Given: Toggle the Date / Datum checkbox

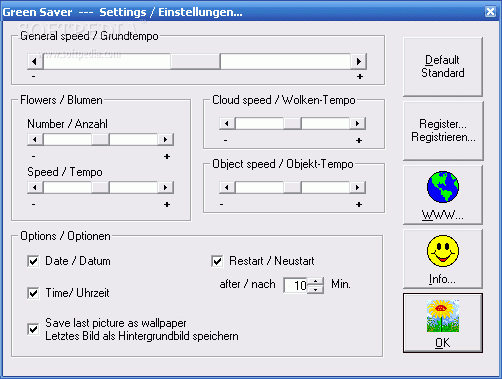Looking at the screenshot, I should pyautogui.click(x=33, y=261).
